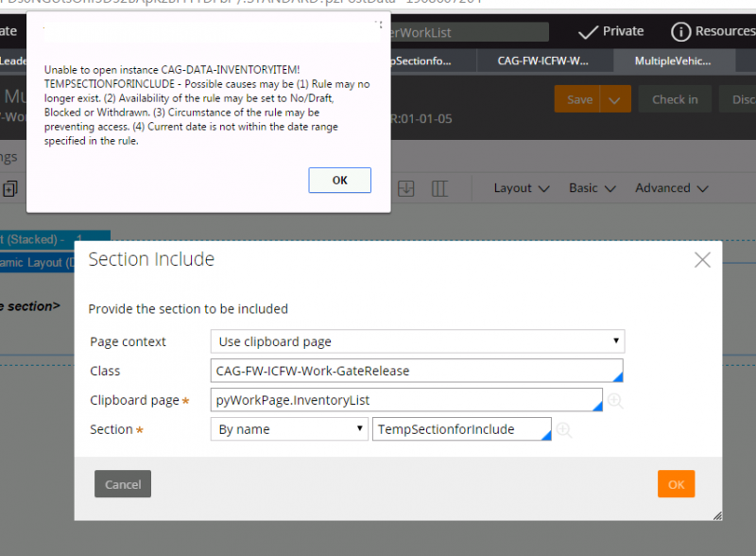Open the Advanced dropdown menu
756x556 pixels.
pos(672,188)
